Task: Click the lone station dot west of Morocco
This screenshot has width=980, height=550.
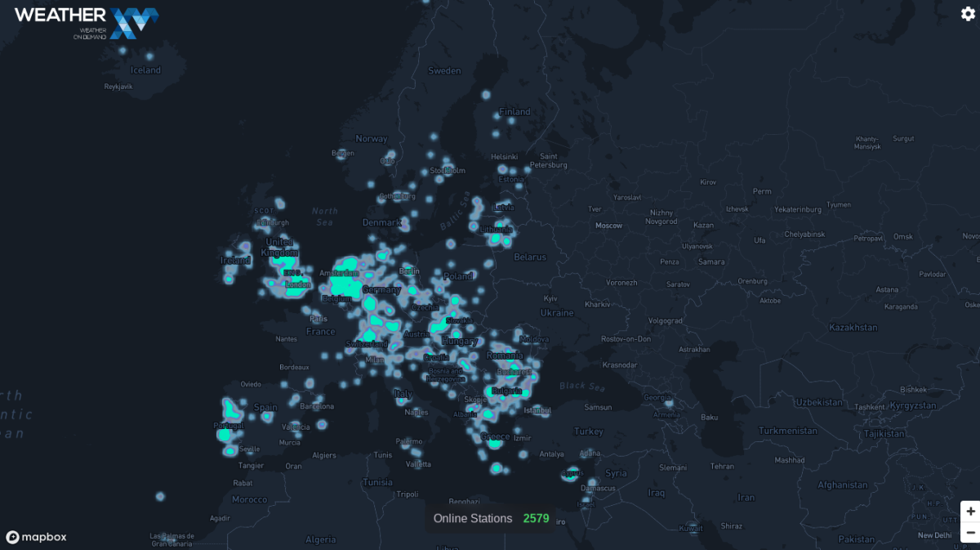Action: 160,496
